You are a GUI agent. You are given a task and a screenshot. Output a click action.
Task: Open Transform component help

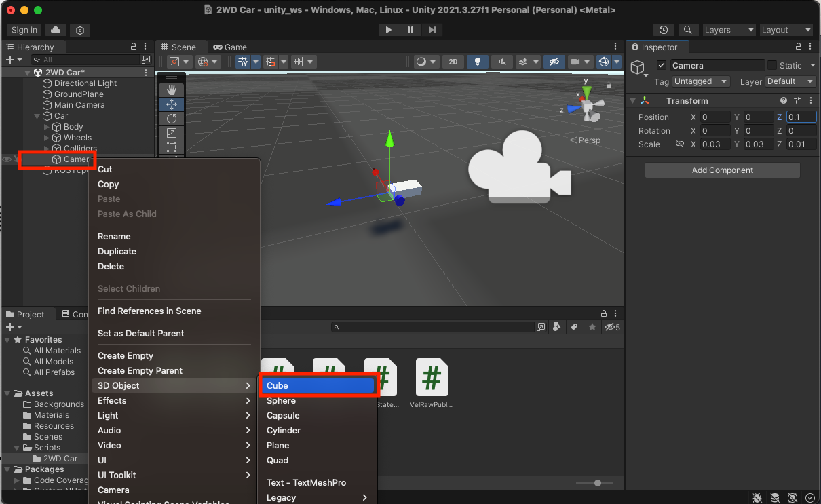click(784, 100)
